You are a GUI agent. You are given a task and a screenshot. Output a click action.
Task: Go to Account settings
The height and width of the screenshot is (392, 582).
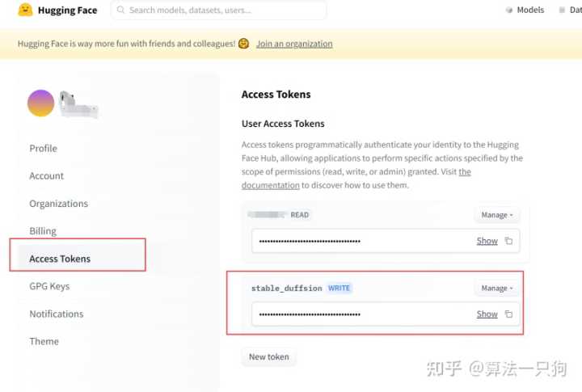pos(46,176)
